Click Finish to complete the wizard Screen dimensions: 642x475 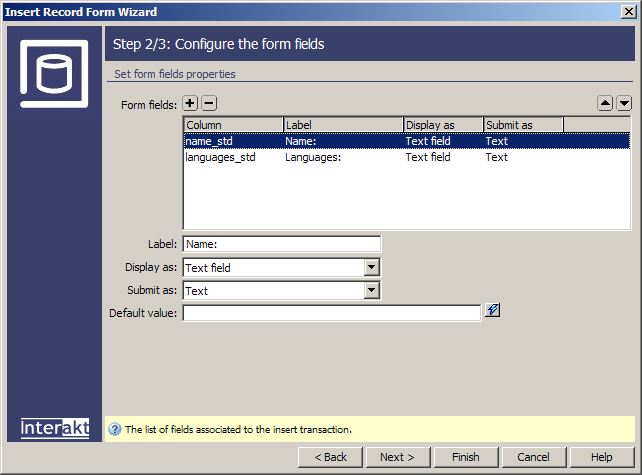click(465, 457)
